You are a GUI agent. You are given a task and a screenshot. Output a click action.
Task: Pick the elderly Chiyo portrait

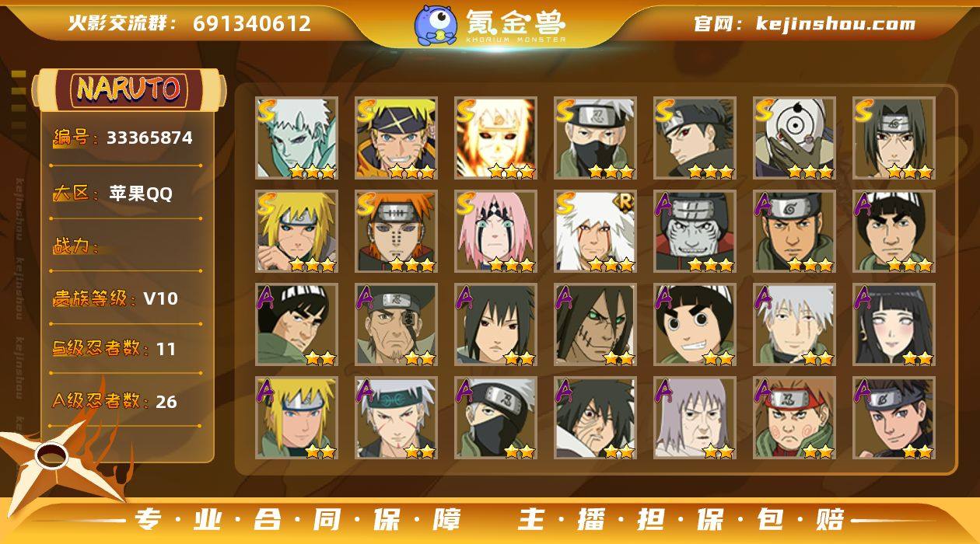pos(695,417)
